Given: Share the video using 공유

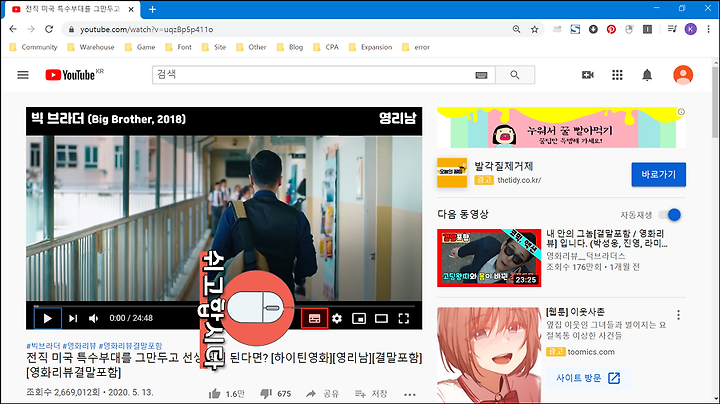Looking at the screenshot, I should (322, 393).
